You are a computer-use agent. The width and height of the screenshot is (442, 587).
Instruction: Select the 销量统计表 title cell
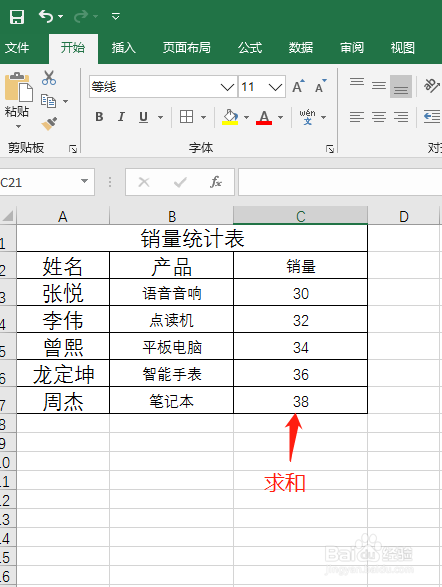[192, 238]
